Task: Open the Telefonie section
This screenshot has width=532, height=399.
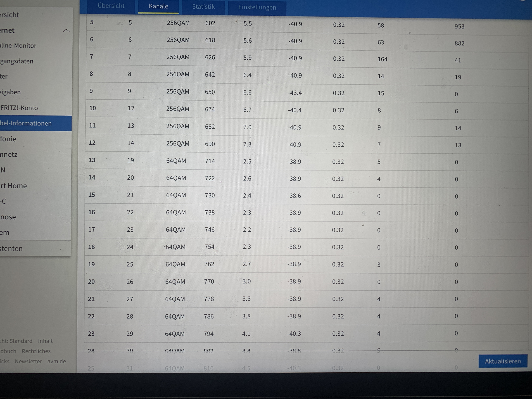Action: pyautogui.click(x=8, y=139)
